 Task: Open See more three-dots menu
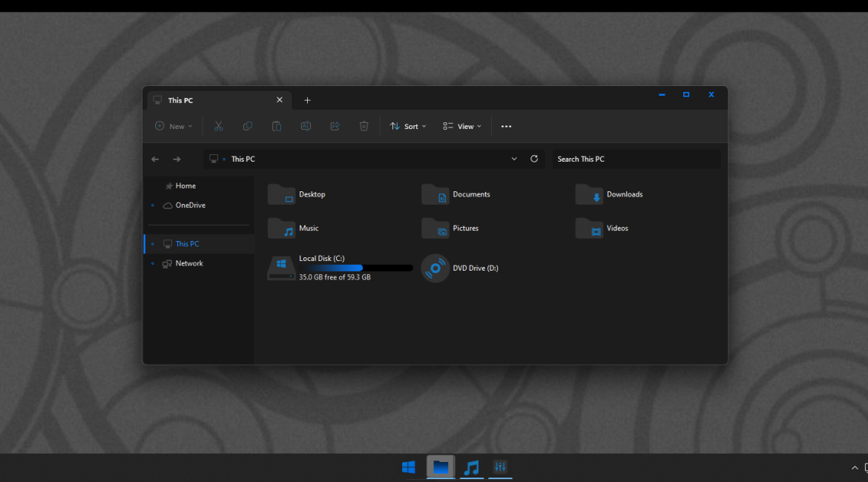pyautogui.click(x=506, y=126)
